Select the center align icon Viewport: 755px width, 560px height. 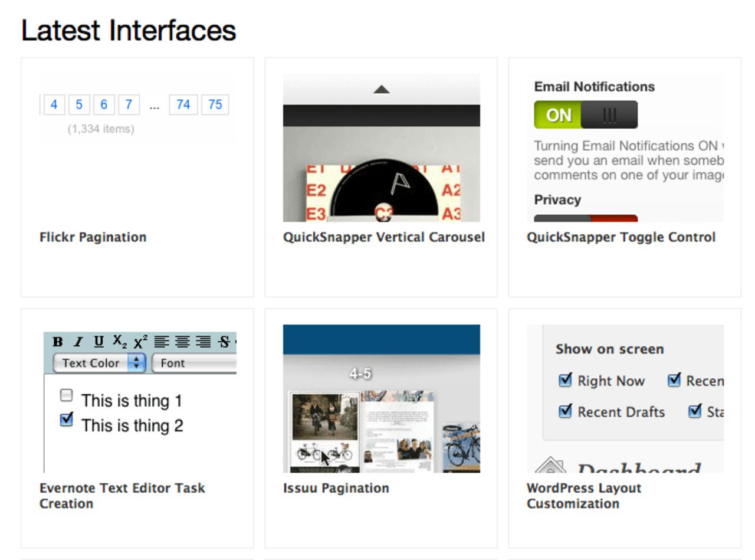pos(183,342)
